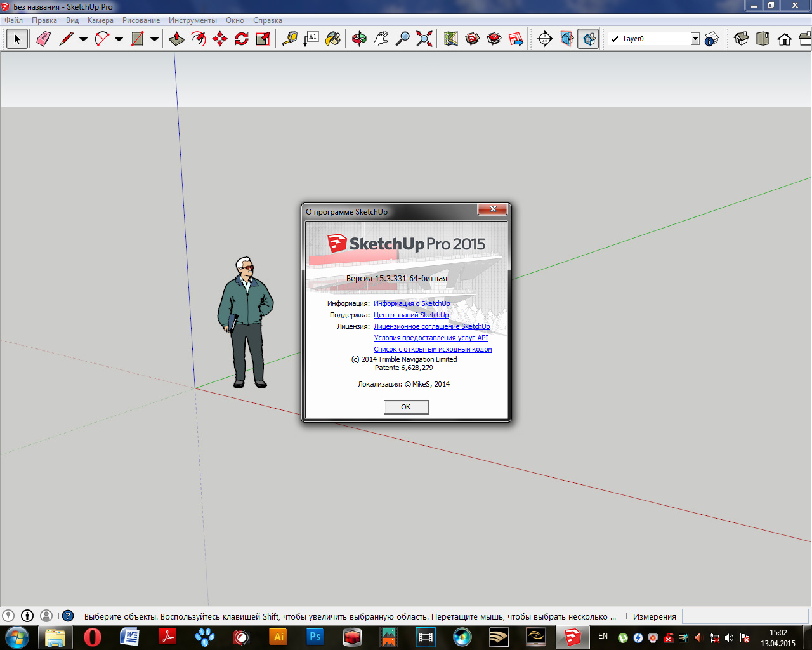Open the Add Location map tool

coord(451,39)
